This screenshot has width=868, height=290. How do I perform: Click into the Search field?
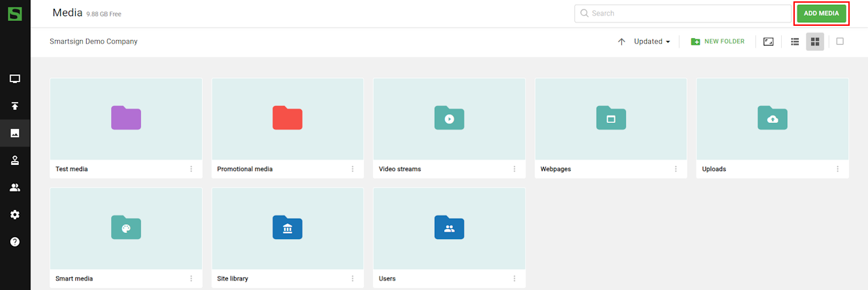[x=682, y=13]
